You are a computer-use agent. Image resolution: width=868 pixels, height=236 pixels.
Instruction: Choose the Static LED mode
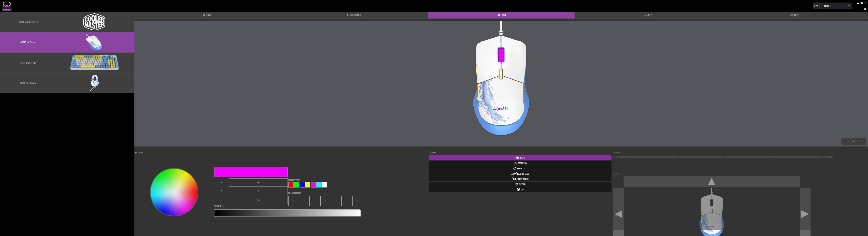[520, 158]
